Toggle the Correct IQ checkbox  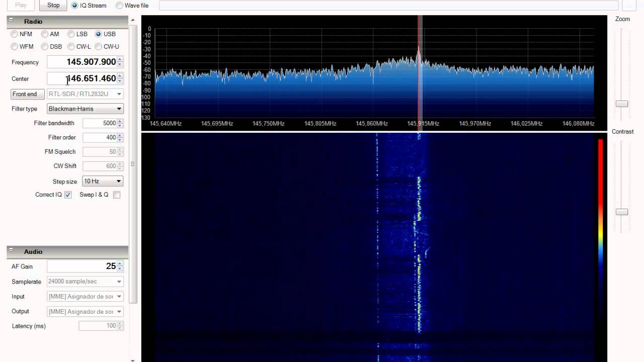[x=68, y=195]
